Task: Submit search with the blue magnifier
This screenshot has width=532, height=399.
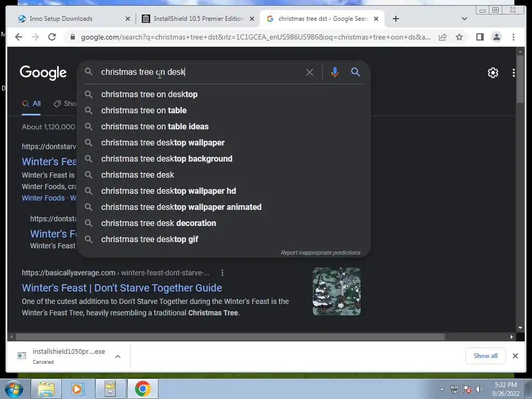Action: point(355,72)
